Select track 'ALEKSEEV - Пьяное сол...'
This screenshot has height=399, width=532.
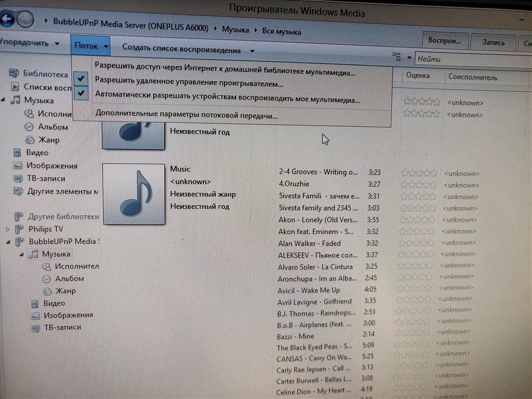click(x=318, y=255)
